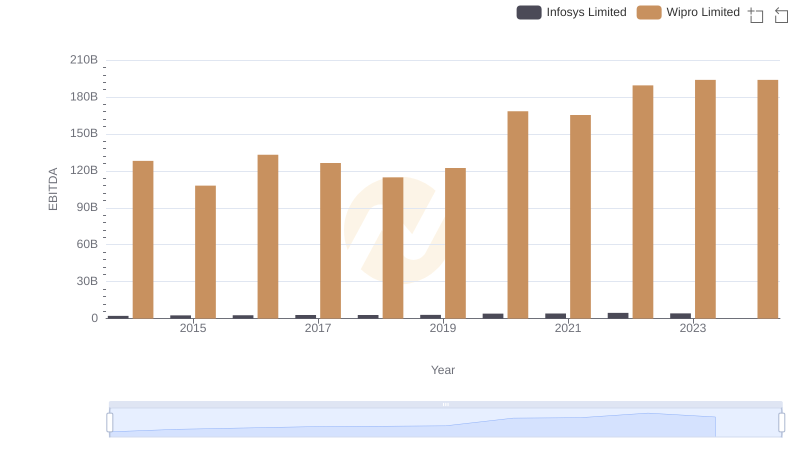Click the 120B y-axis label

click(x=84, y=170)
